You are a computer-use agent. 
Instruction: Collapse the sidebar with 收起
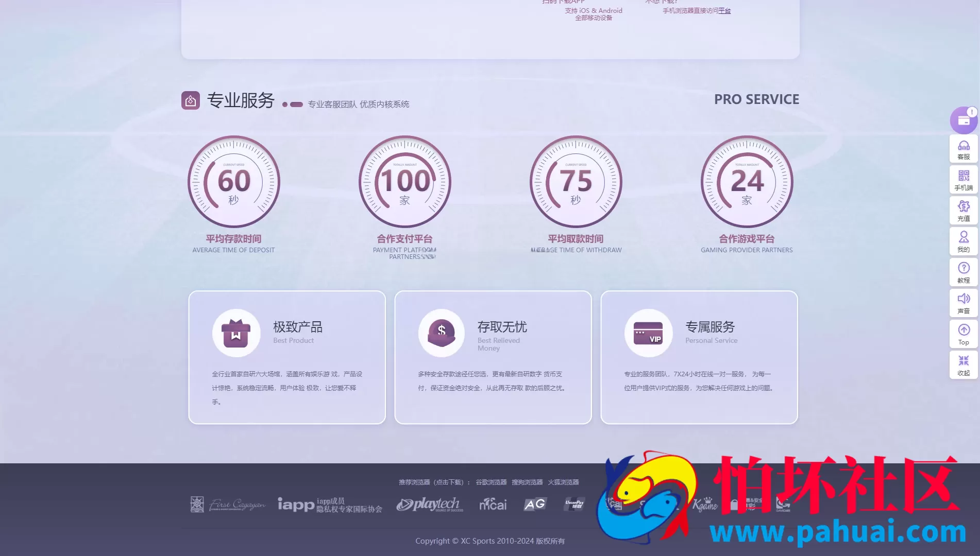click(x=964, y=366)
